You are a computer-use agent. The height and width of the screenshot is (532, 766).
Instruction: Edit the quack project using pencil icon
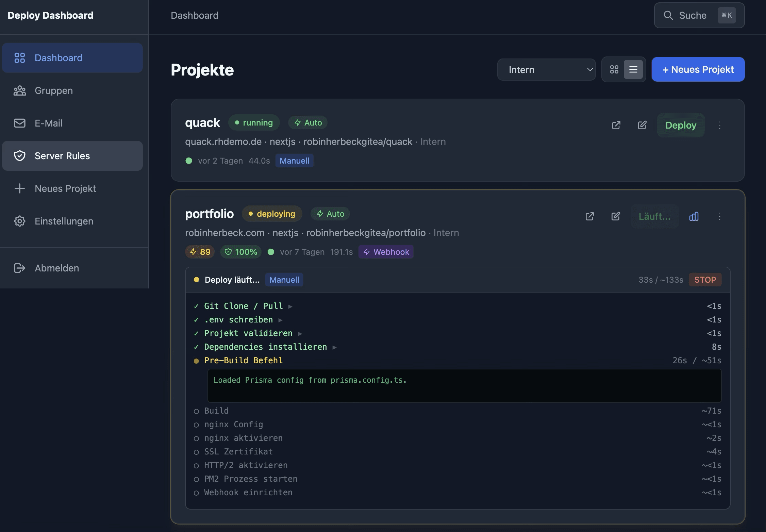click(x=642, y=125)
